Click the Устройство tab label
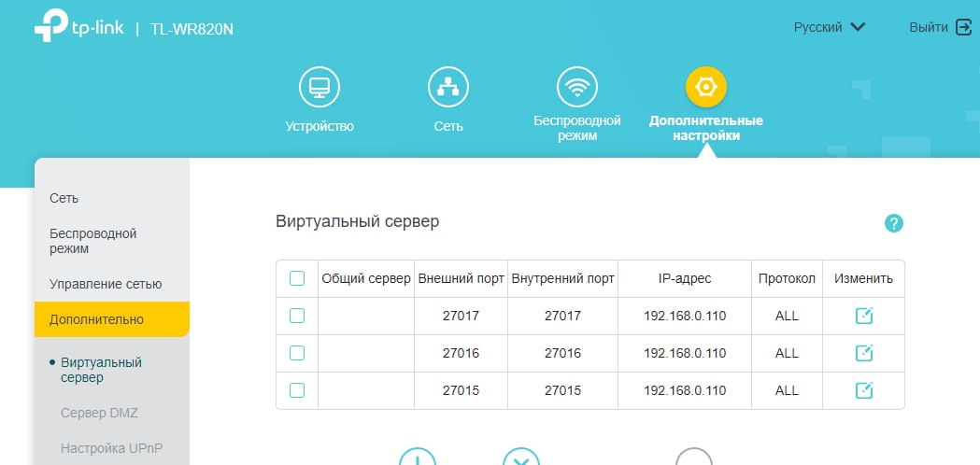Screen dimensions: 980x465 pyautogui.click(x=320, y=126)
